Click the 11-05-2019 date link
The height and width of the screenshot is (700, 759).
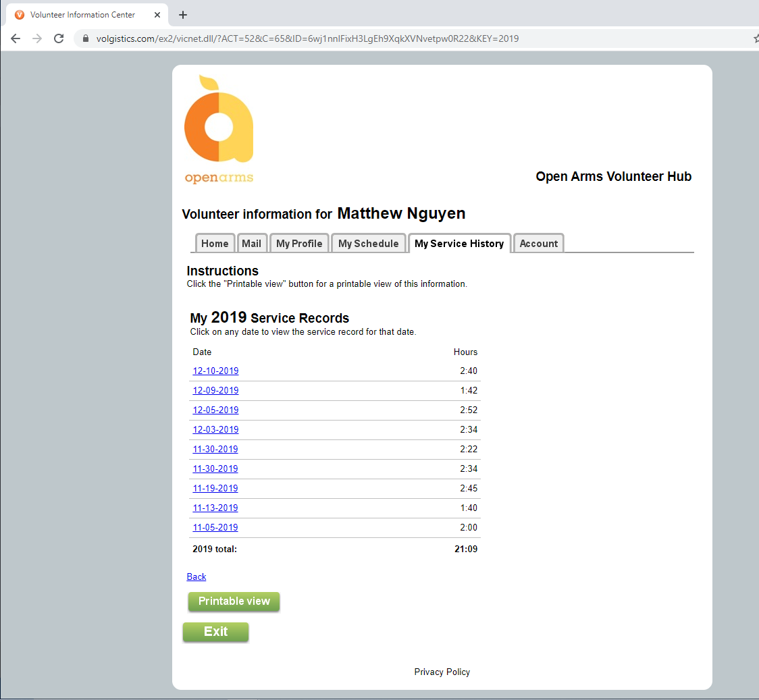tap(215, 528)
